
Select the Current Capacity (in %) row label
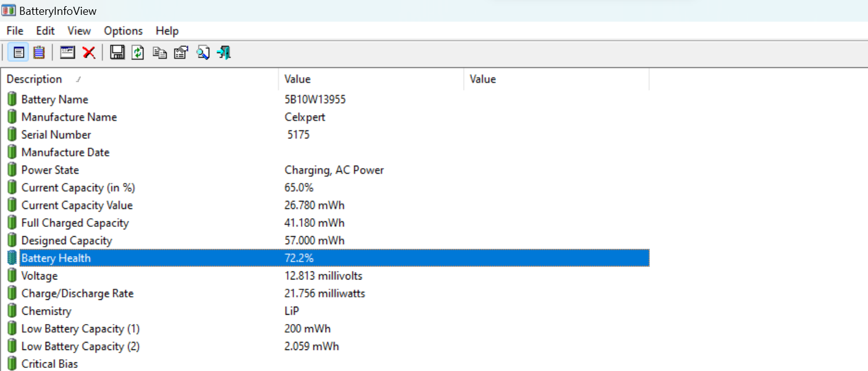(78, 187)
